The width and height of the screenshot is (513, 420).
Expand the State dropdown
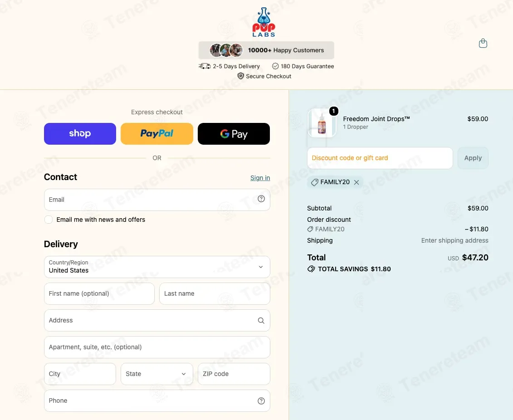pos(157,374)
